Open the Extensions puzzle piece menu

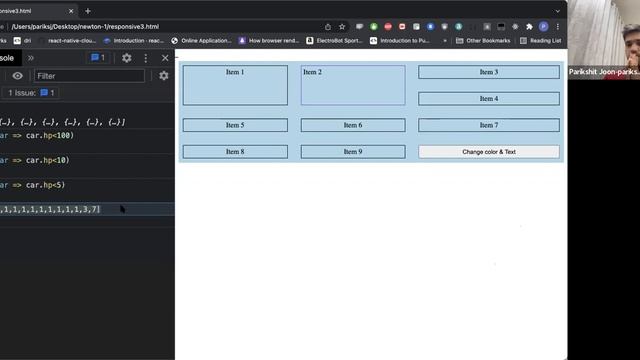(529, 27)
